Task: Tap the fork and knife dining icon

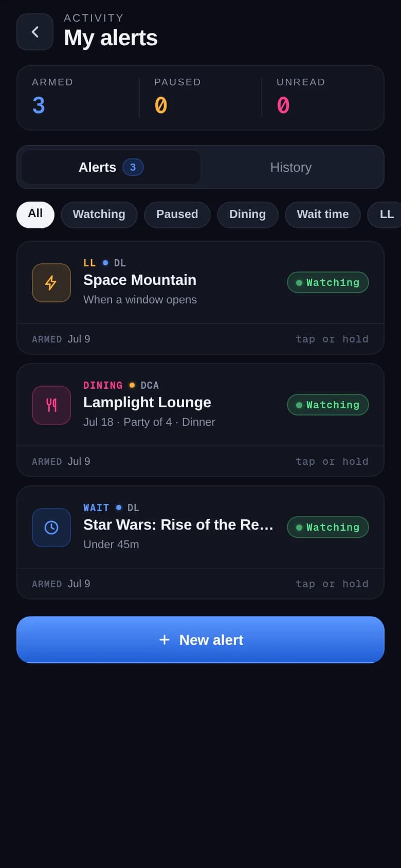Action: click(x=51, y=405)
